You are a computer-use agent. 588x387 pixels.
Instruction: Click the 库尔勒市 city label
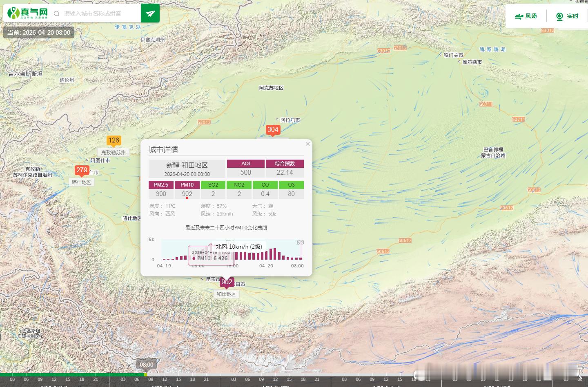point(472,62)
